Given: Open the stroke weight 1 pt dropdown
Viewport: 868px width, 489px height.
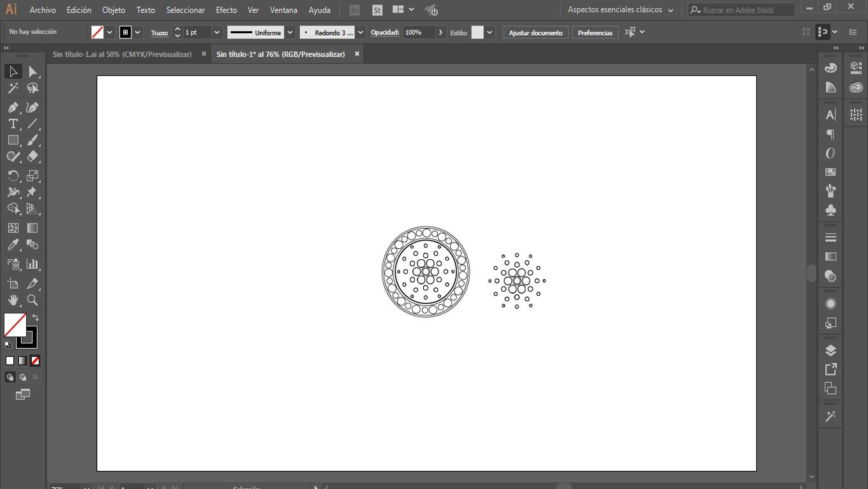Looking at the screenshot, I should 218,32.
